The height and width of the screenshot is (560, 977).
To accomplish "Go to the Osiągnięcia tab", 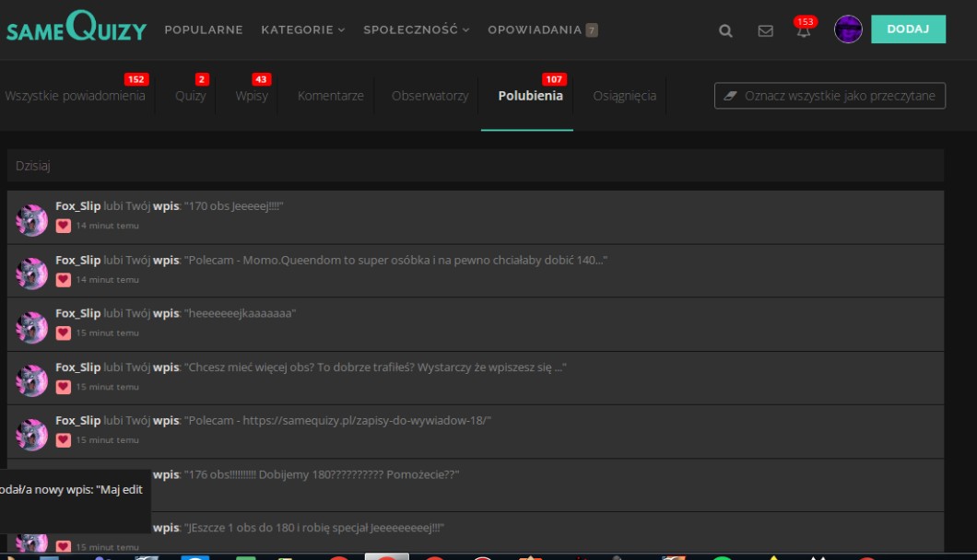I will point(624,96).
